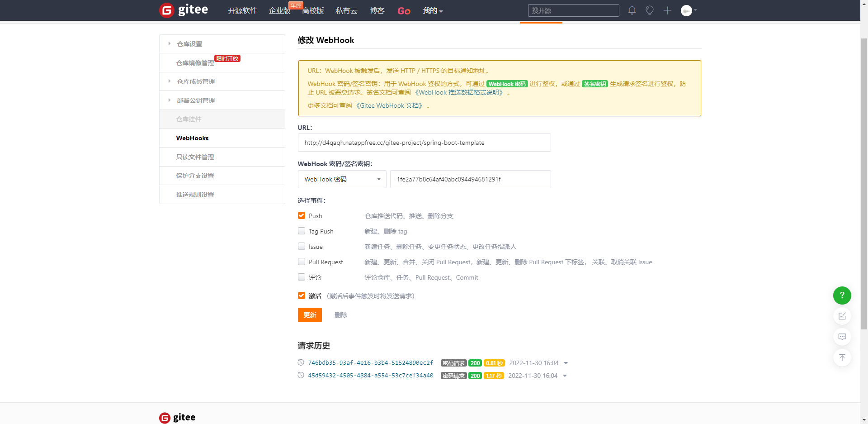Click the orange 更新 button
This screenshot has height=424, width=868.
[x=310, y=315]
